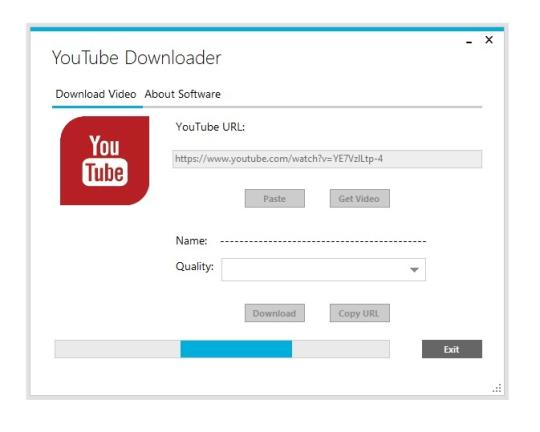Click the "Quality:" label
The image size is (540, 432).
(195, 266)
